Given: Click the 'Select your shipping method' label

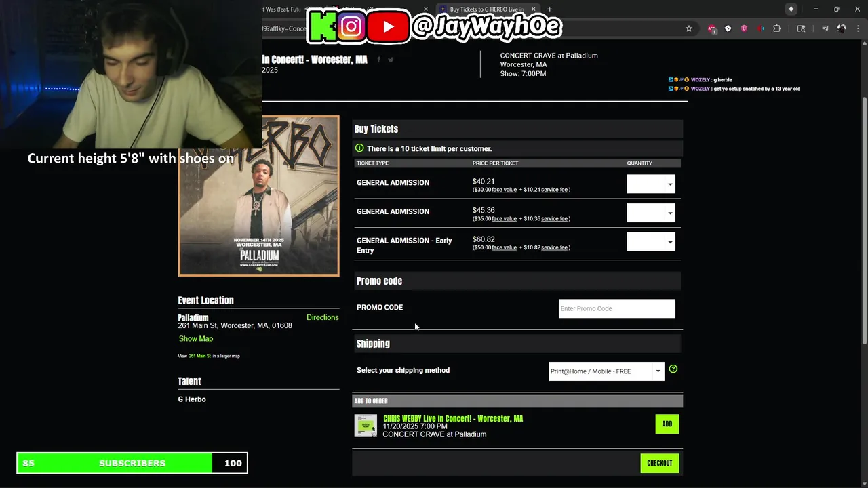Looking at the screenshot, I should coord(403,370).
